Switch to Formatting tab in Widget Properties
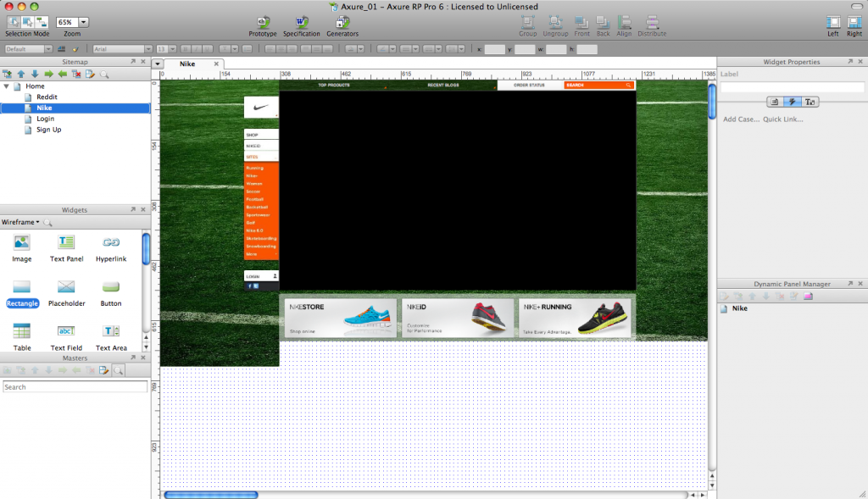The image size is (868, 499). point(810,102)
